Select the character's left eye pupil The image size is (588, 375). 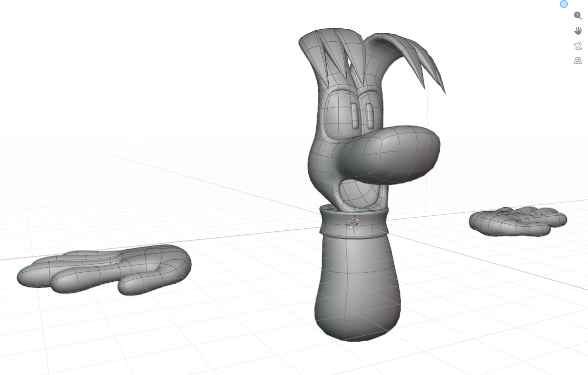click(x=354, y=116)
